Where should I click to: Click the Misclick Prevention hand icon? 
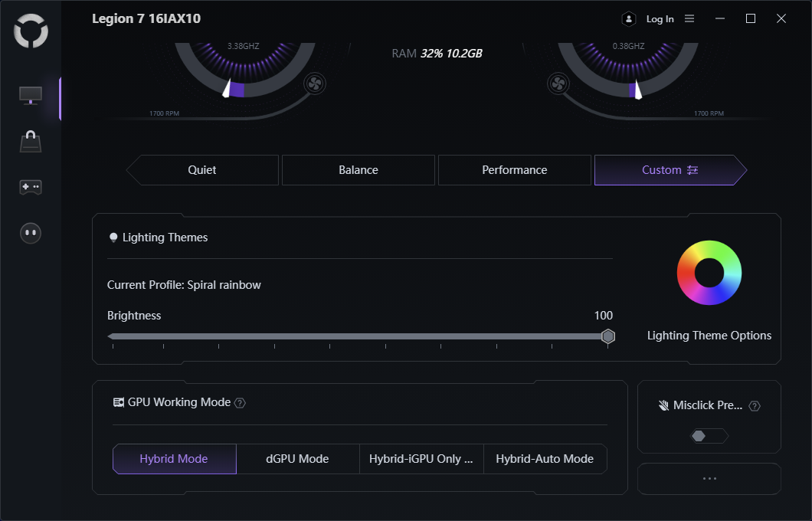tap(663, 405)
